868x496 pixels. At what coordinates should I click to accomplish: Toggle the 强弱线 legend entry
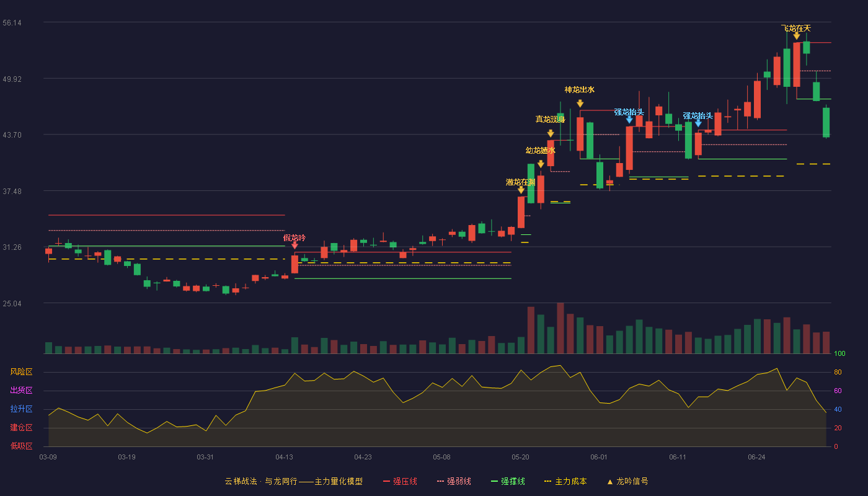454,481
